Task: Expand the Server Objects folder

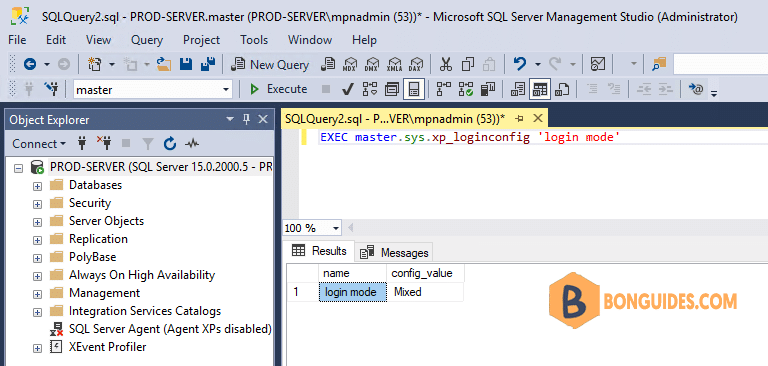Action: [x=37, y=222]
